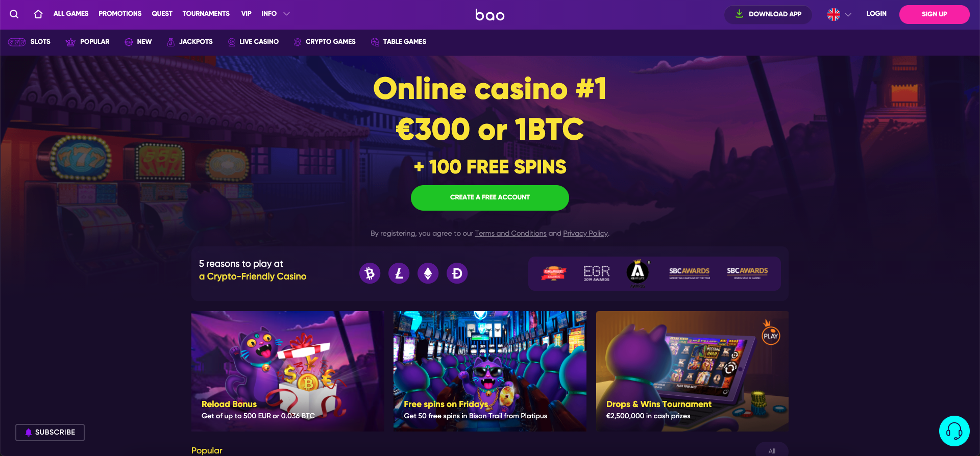980x456 pixels.
Task: Open the Terms and Conditions link
Action: tap(510, 234)
